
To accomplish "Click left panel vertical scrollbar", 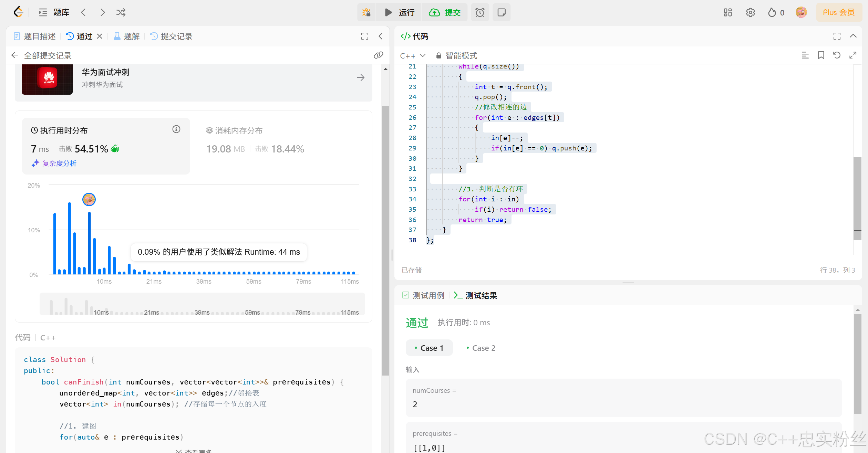I will [x=385, y=241].
